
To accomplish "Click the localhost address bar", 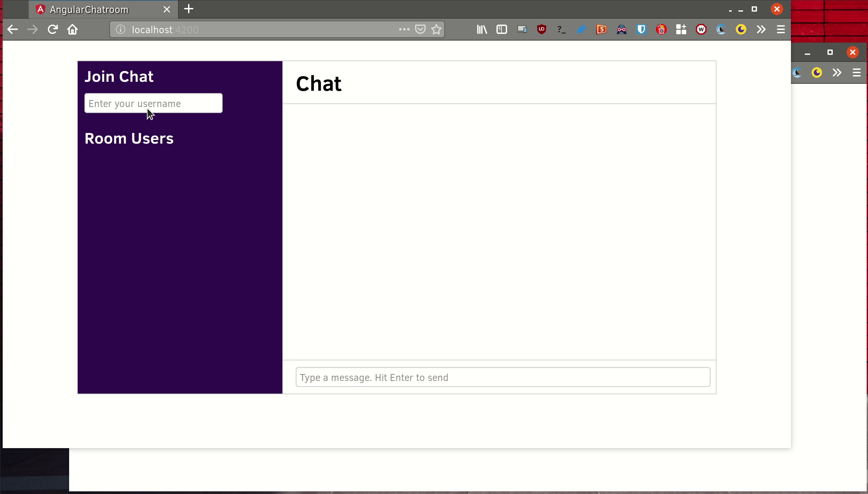I will [x=258, y=30].
